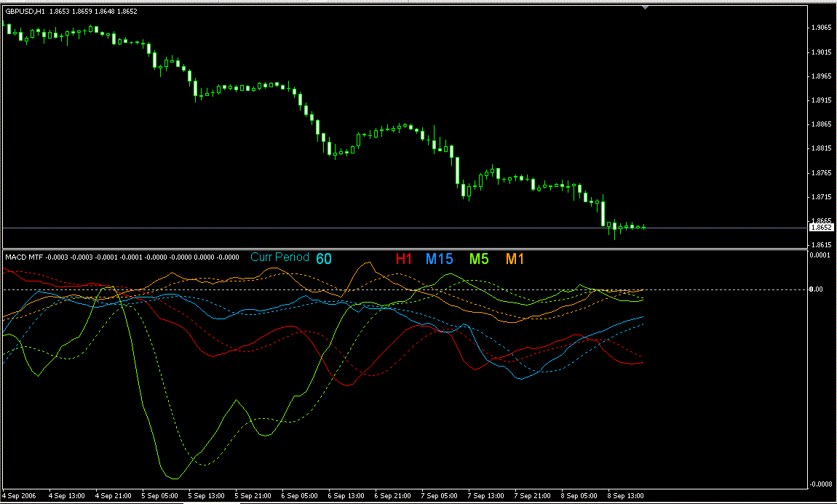Click the 1.8615 price scale label
The height and width of the screenshot is (504, 837).
point(821,245)
